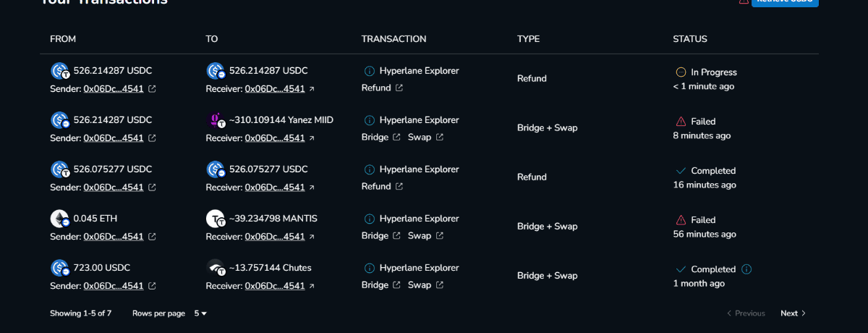The image size is (868, 333).
Task: Click info icon next to Completed 1 month ago
Action: [746, 269]
